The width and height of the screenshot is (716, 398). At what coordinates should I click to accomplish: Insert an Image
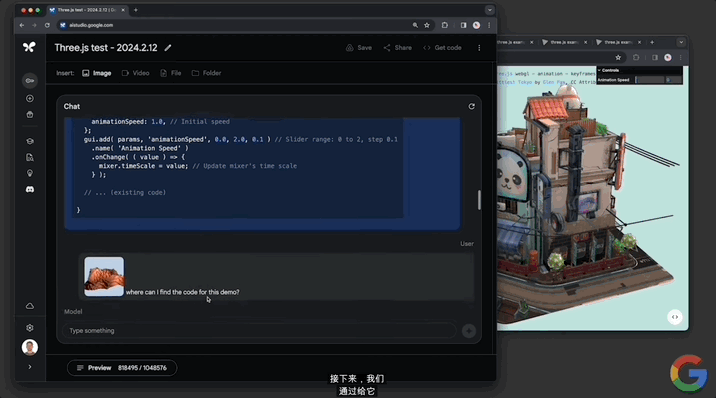[97, 73]
